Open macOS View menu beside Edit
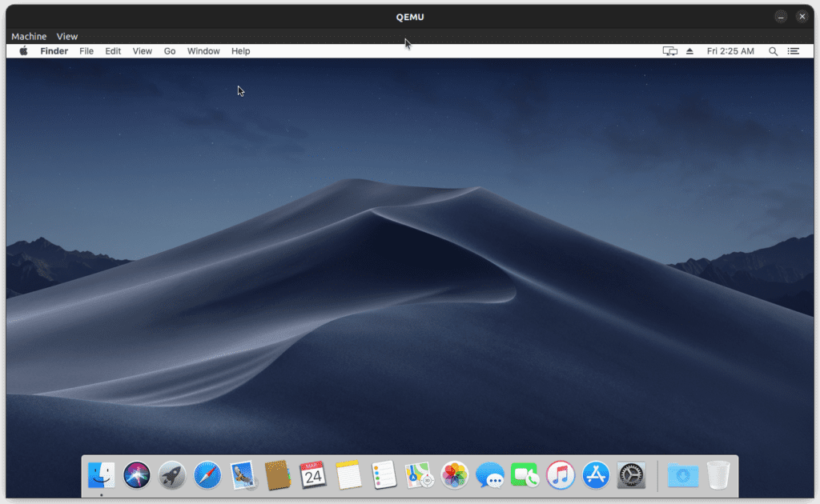Image resolution: width=820 pixels, height=504 pixels. click(x=143, y=51)
